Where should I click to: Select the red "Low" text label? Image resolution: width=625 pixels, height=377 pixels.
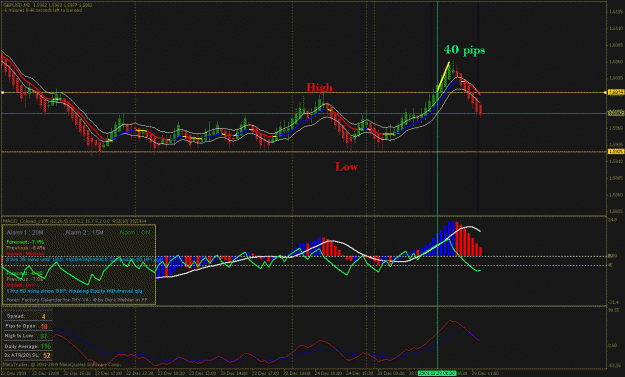click(x=346, y=167)
